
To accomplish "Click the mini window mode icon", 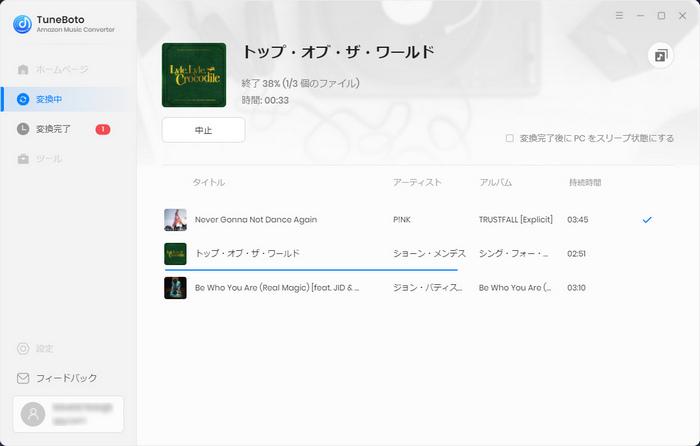I will [661, 55].
